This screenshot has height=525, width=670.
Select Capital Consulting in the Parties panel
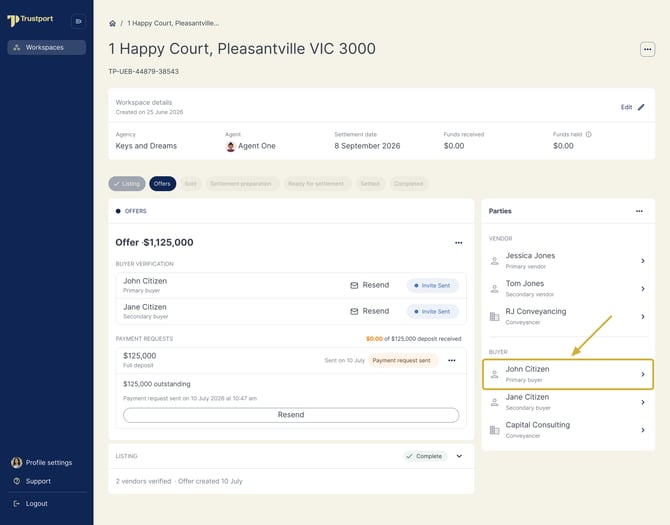(568, 430)
